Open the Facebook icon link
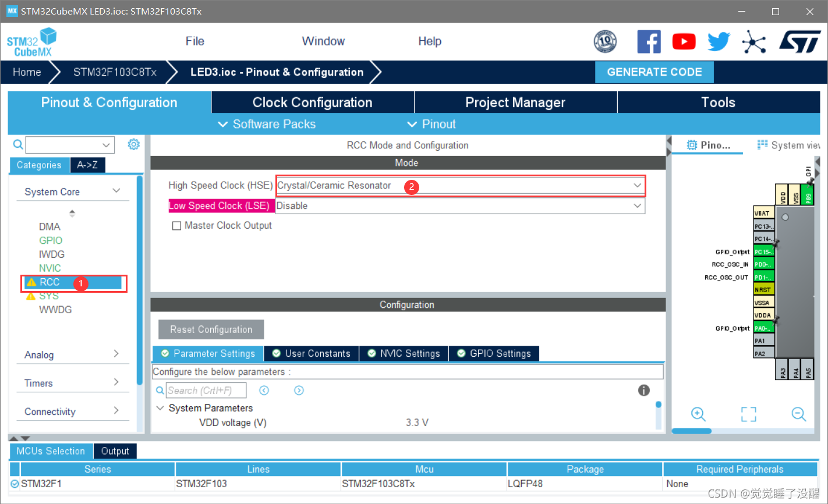 point(649,42)
